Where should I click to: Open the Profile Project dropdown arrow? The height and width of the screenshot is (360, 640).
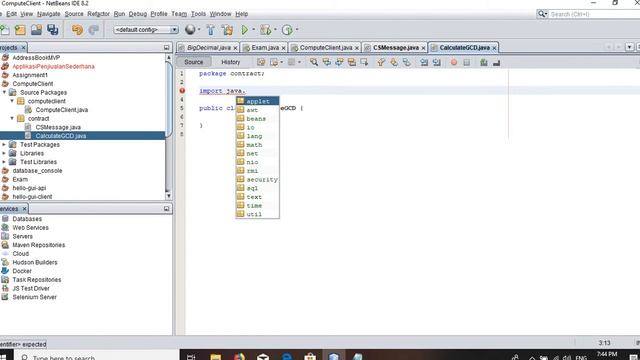297,29
